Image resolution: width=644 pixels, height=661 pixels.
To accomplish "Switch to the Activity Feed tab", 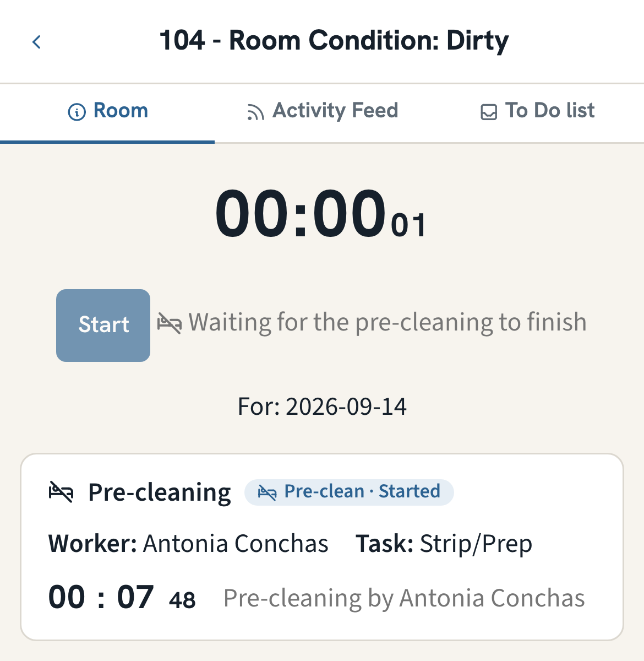I will (x=322, y=112).
